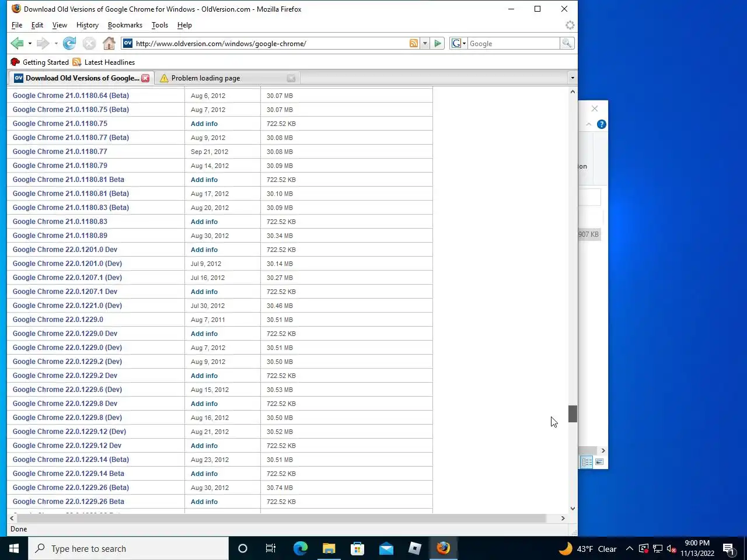Switch background window to details view icon
This screenshot has width=747, height=560.
pyautogui.click(x=587, y=462)
